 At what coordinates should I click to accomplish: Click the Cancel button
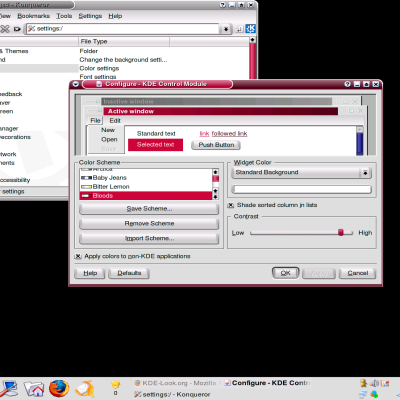[357, 273]
